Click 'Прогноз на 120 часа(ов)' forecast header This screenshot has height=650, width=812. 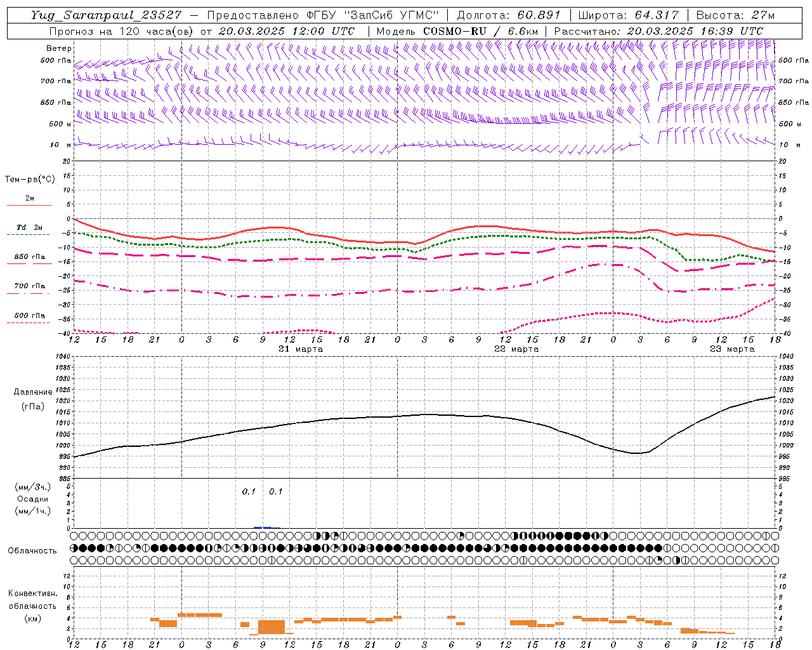[x=122, y=31]
